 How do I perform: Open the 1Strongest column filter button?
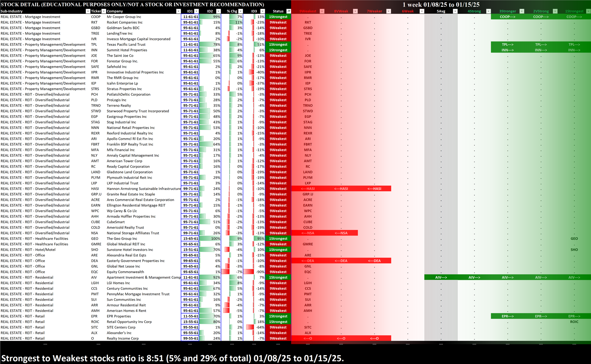coord(588,11)
